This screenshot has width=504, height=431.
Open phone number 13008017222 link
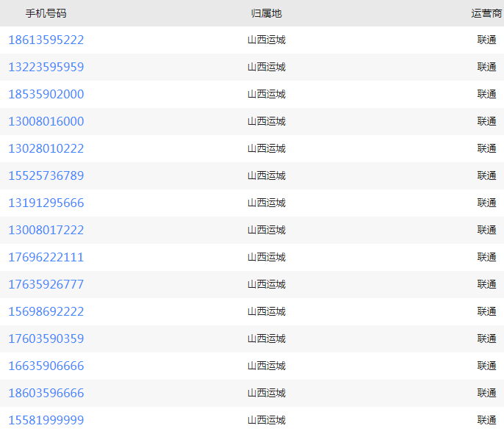(x=46, y=230)
